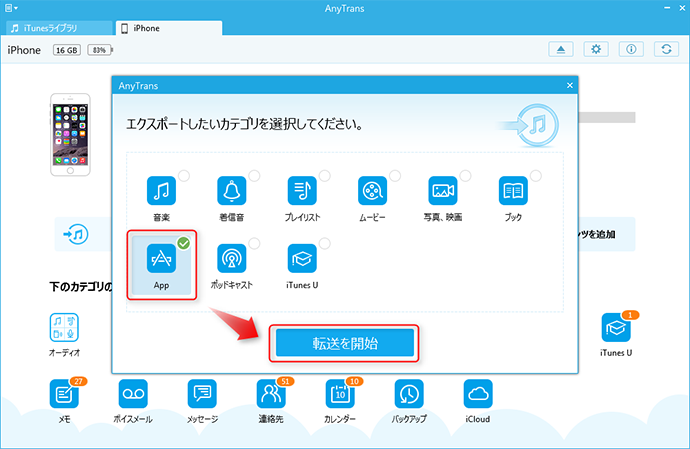The image size is (690, 449).
Task: Tick the ブック selection circle
Action: pyautogui.click(x=536, y=176)
